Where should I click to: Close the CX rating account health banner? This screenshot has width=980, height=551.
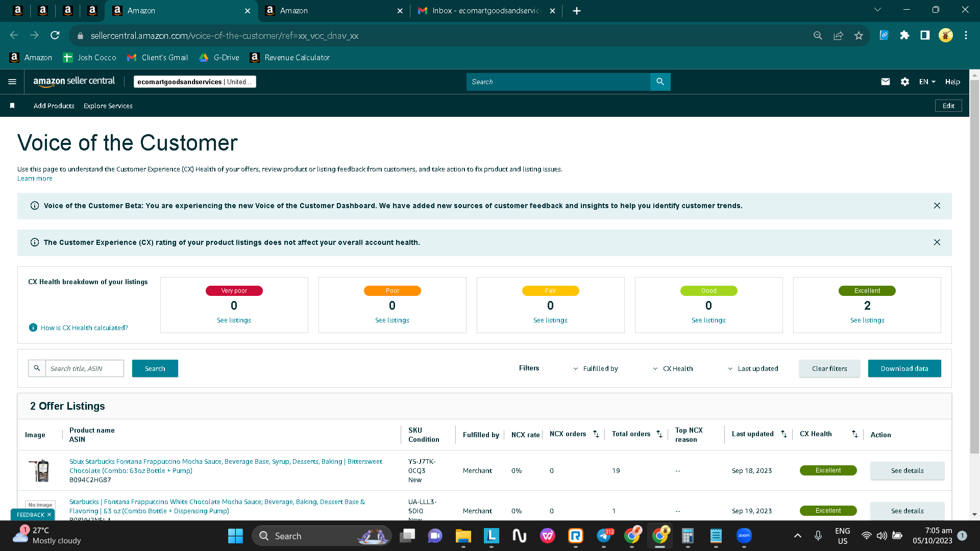pos(937,242)
